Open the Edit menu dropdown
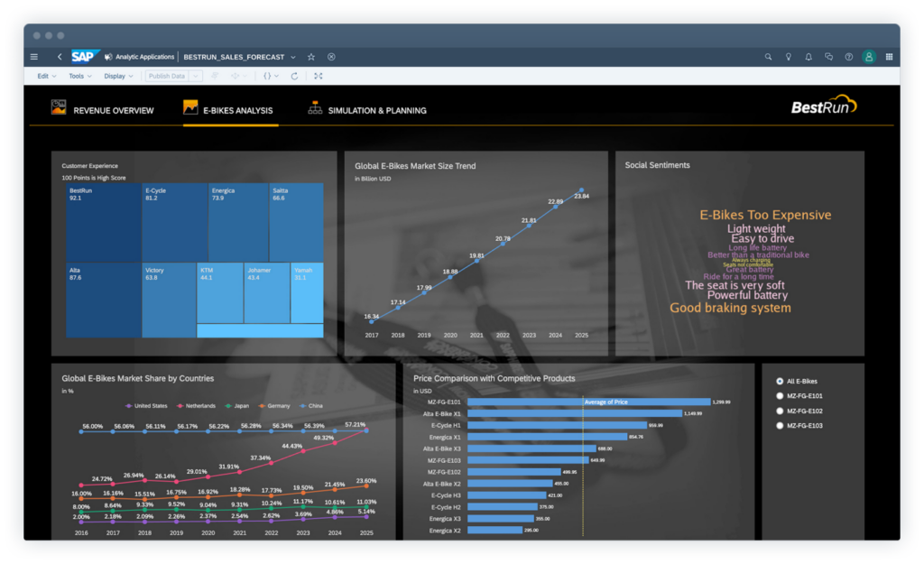This screenshot has height=564, width=924. click(43, 76)
